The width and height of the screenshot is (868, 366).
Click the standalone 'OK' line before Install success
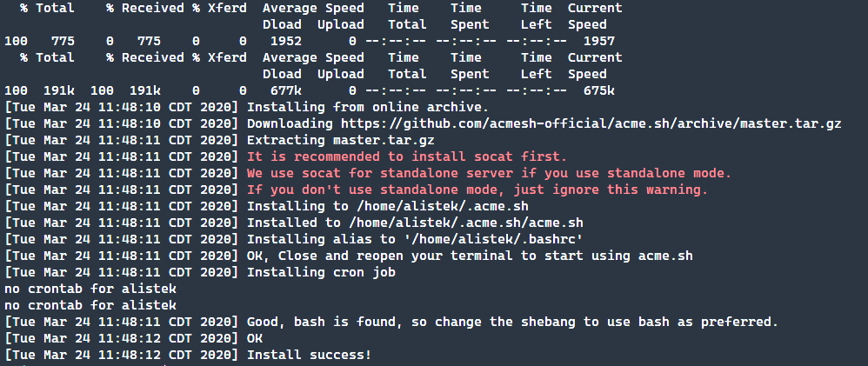pyautogui.click(x=255, y=338)
